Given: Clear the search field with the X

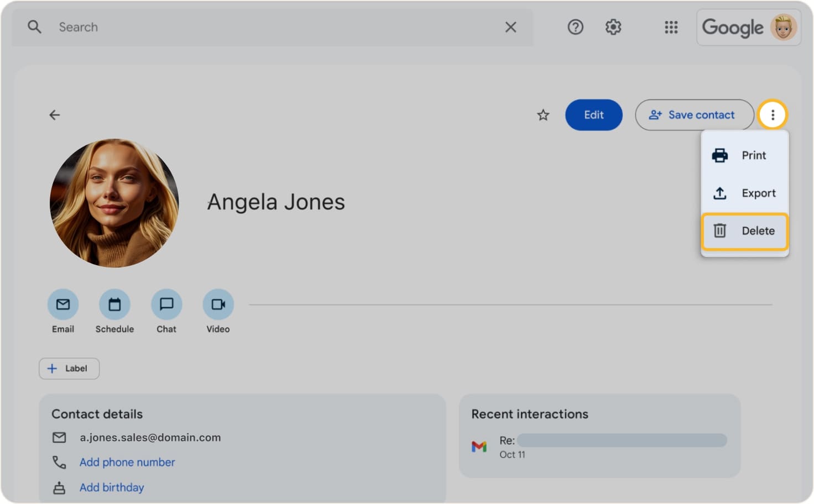Looking at the screenshot, I should point(510,27).
